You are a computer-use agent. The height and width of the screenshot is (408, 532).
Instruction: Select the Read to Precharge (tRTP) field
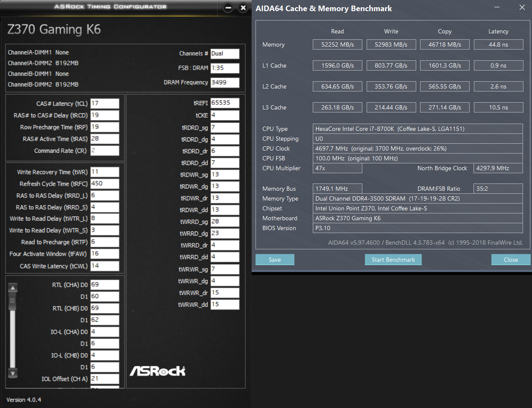point(105,242)
